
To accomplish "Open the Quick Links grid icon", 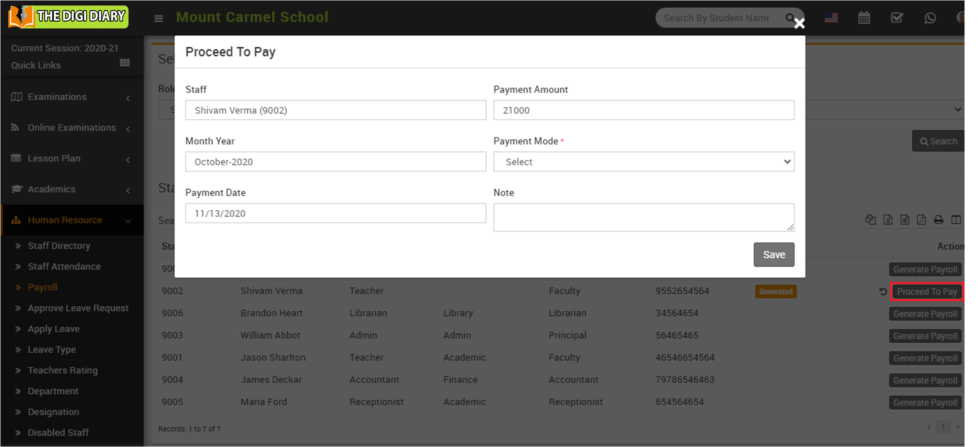I will coord(124,63).
